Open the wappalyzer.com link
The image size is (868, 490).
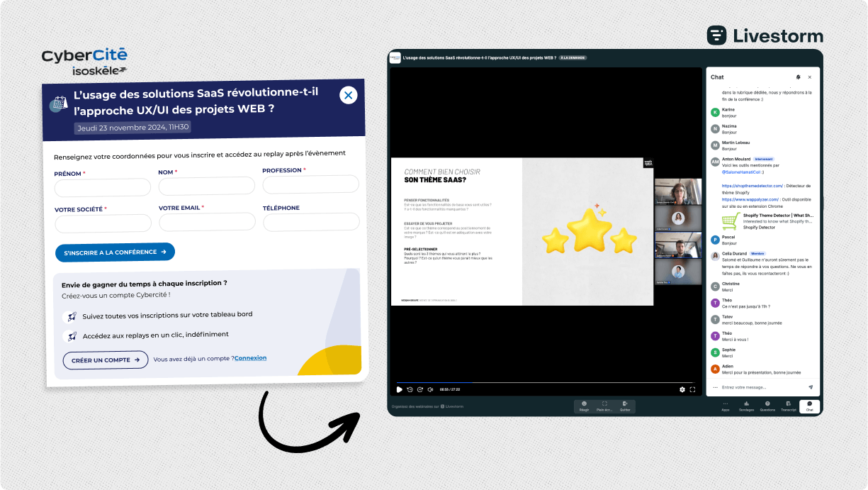750,199
